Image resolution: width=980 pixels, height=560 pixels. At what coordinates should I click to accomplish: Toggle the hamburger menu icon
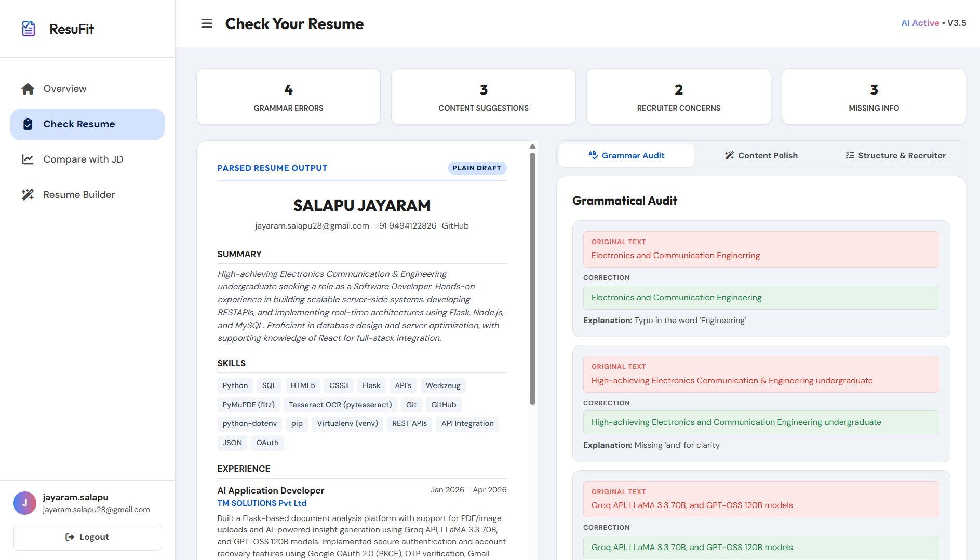[207, 23]
